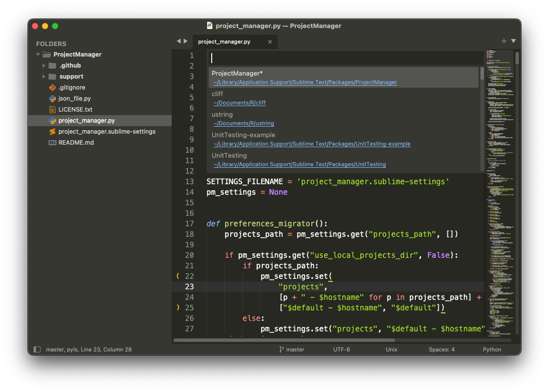Select the support folder label

coord(71,77)
